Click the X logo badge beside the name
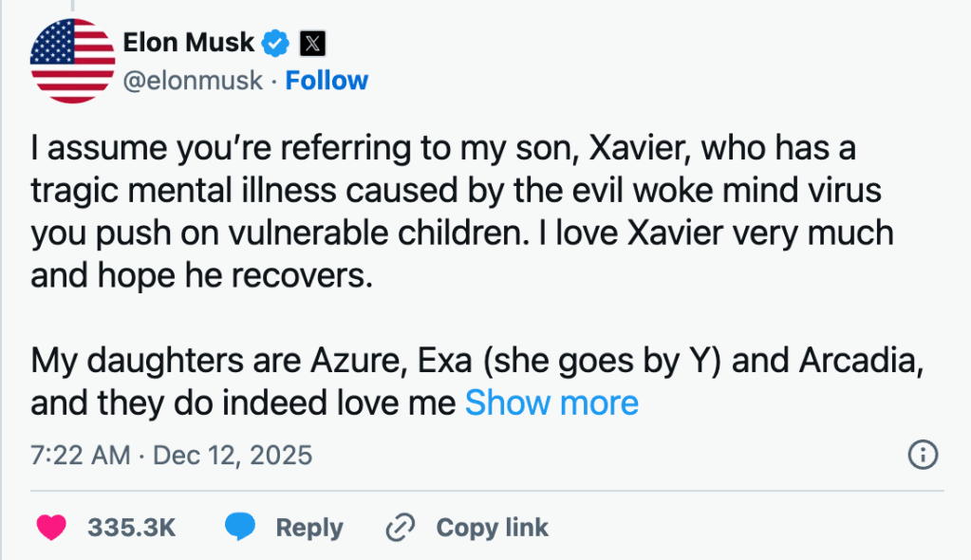Viewport: 971px width, 560px height. point(312,43)
